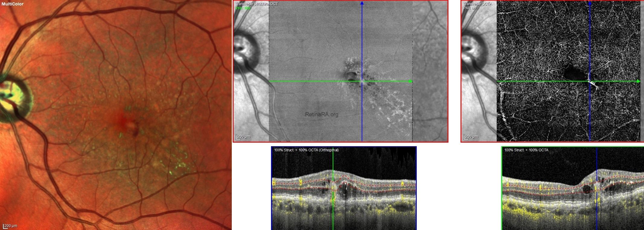The image size is (644, 230).
Task: Toggle the 'PAR on' indicator
Action: click(469, 8)
